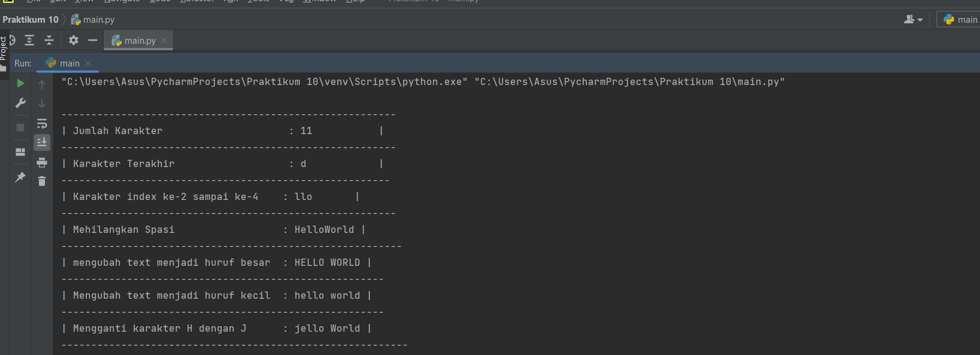Image resolution: width=980 pixels, height=355 pixels.
Task: Click the 'Mehilangkan Spasi' output line
Action: coord(213,229)
